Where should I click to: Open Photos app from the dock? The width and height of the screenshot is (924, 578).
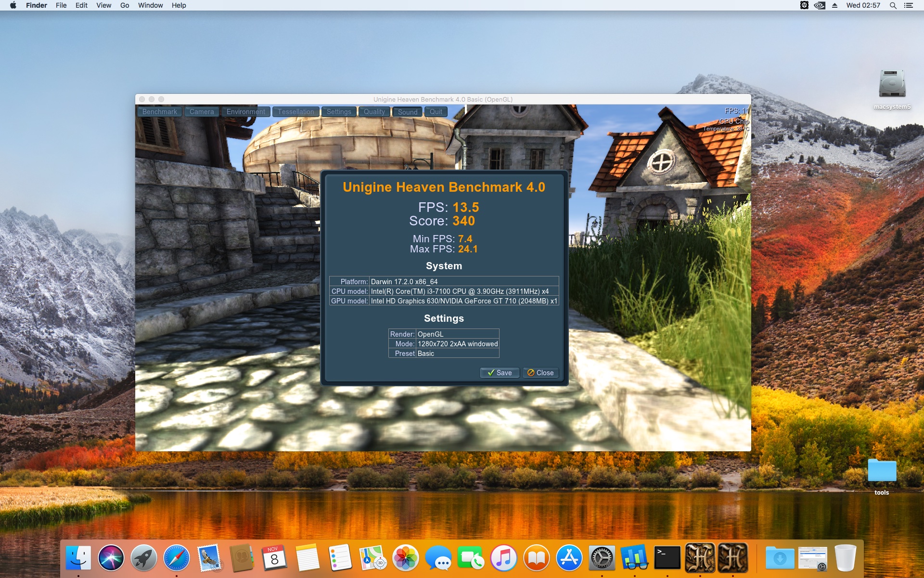pyautogui.click(x=406, y=558)
